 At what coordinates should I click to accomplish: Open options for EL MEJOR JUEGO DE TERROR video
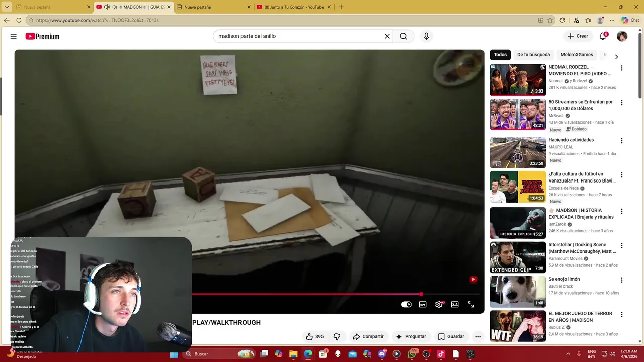pos(621,314)
